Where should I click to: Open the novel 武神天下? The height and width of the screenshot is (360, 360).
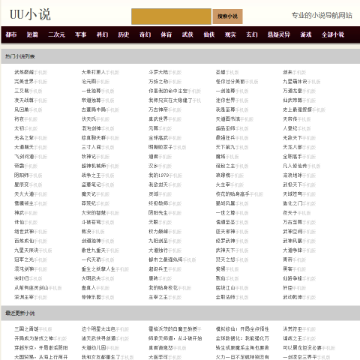[x=225, y=250]
